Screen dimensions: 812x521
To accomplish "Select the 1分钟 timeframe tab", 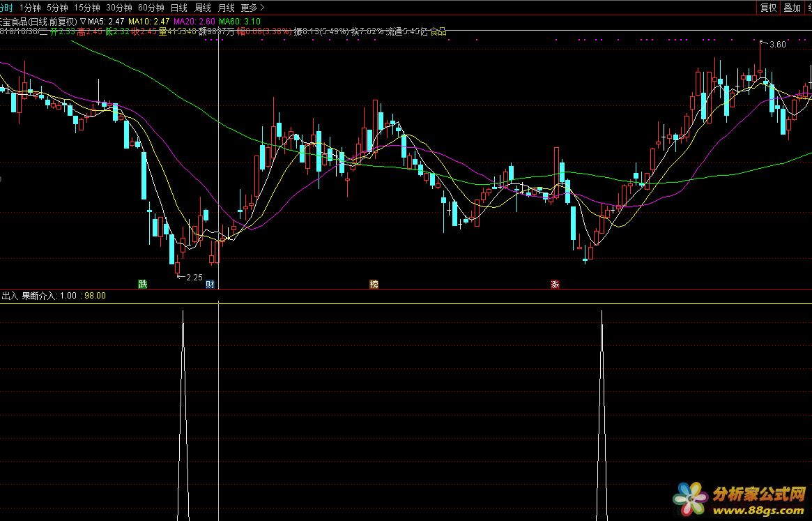I will coord(30,8).
